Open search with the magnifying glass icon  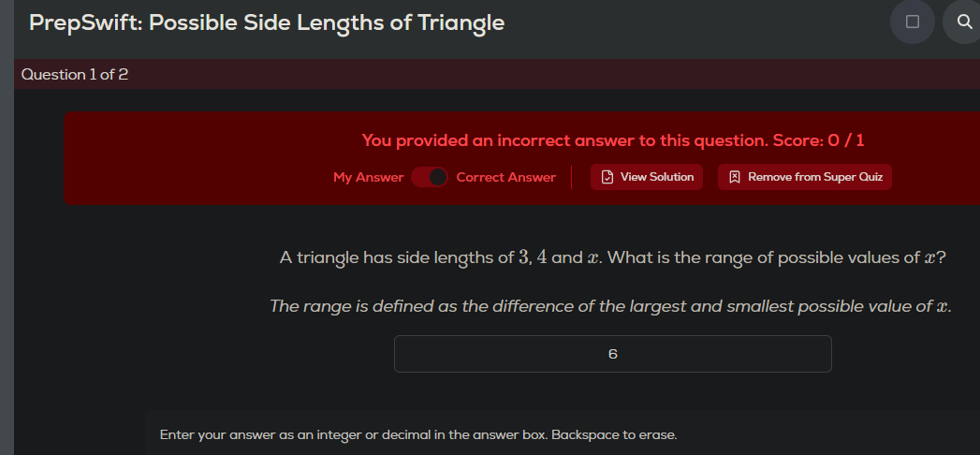click(x=965, y=22)
